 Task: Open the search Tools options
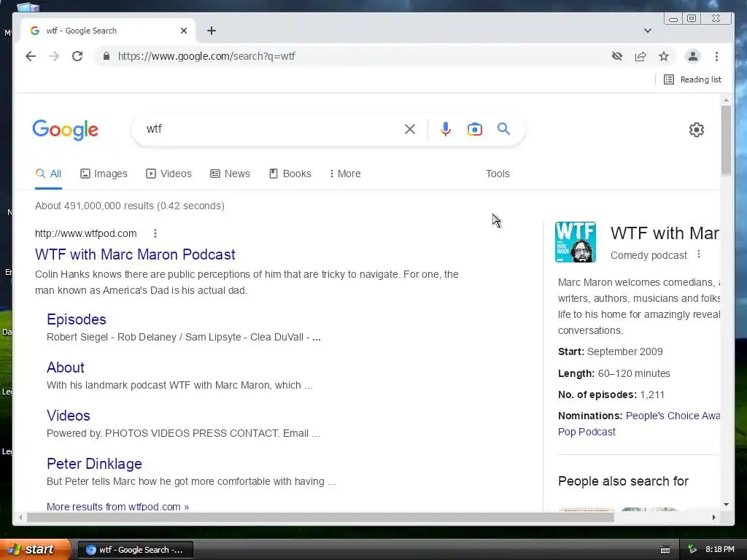tap(498, 174)
